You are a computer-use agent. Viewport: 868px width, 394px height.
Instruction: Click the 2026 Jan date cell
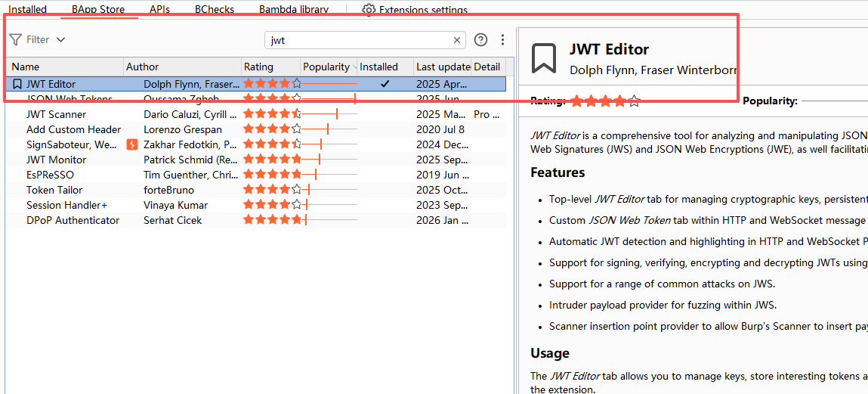[x=443, y=220]
